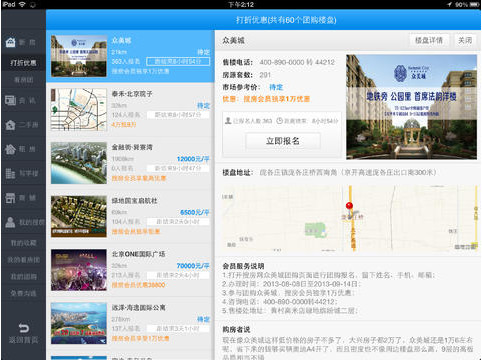Image resolution: width=482 pixels, height=361 pixels.
Task: Click 关闭 button in detail panel
Action: coord(465,41)
